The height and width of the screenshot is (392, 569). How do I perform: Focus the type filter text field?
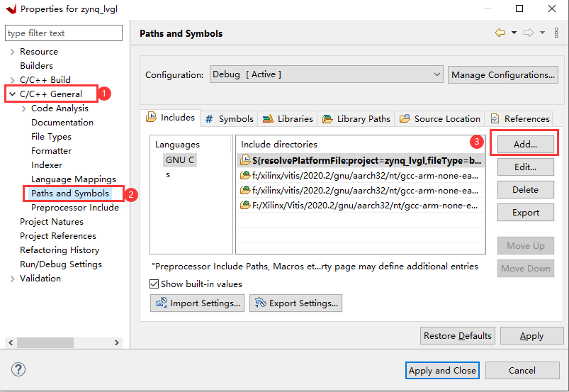coord(64,33)
